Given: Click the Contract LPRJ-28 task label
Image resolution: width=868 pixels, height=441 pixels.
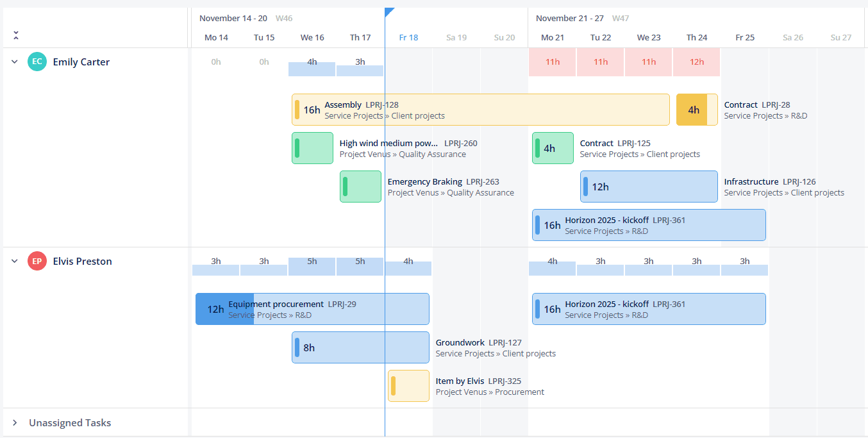Looking at the screenshot, I should 757,105.
